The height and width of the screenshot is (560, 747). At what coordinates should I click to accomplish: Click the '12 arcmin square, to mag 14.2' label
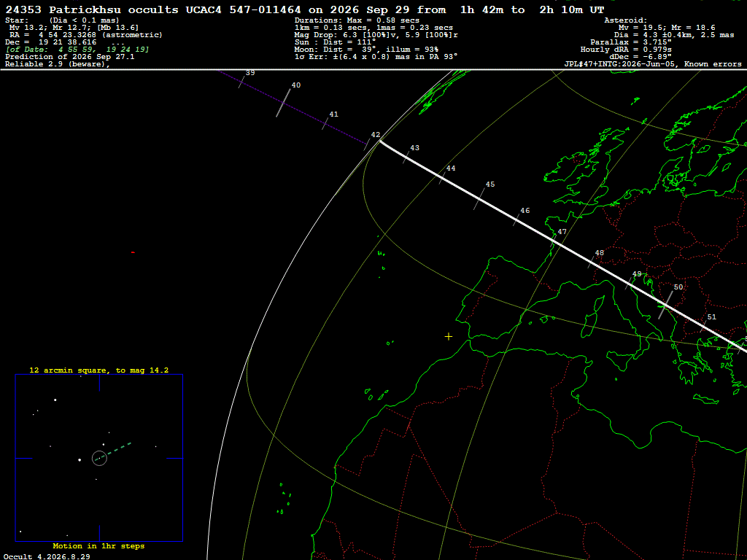coord(99,370)
